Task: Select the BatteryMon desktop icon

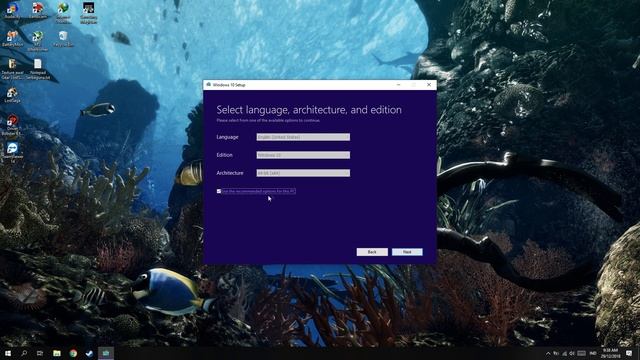Action: click(12, 39)
